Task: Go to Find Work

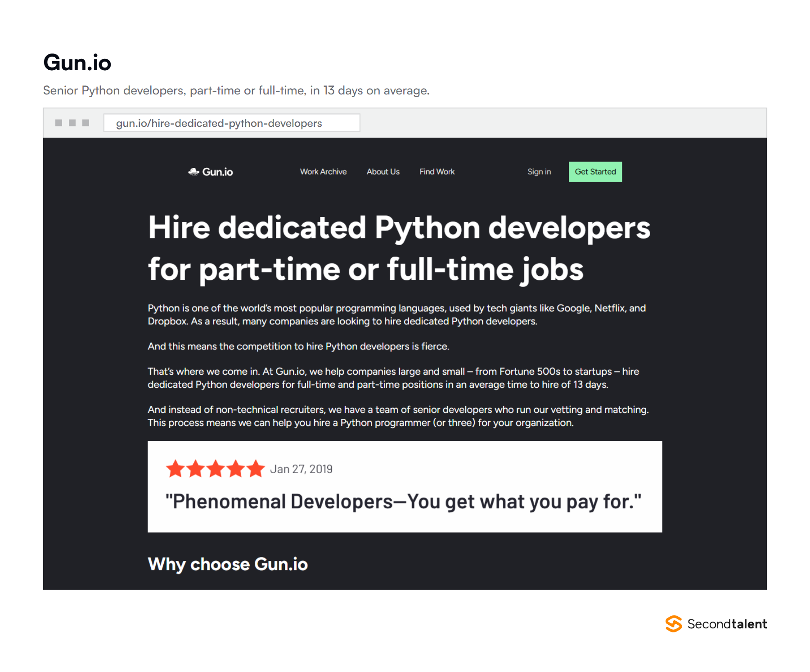Action: pyautogui.click(x=437, y=172)
